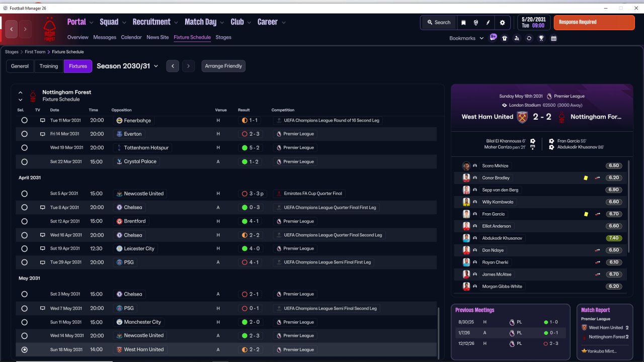The height and width of the screenshot is (362, 644).
Task: Click the Premier League logo in match header
Action: click(549, 96)
